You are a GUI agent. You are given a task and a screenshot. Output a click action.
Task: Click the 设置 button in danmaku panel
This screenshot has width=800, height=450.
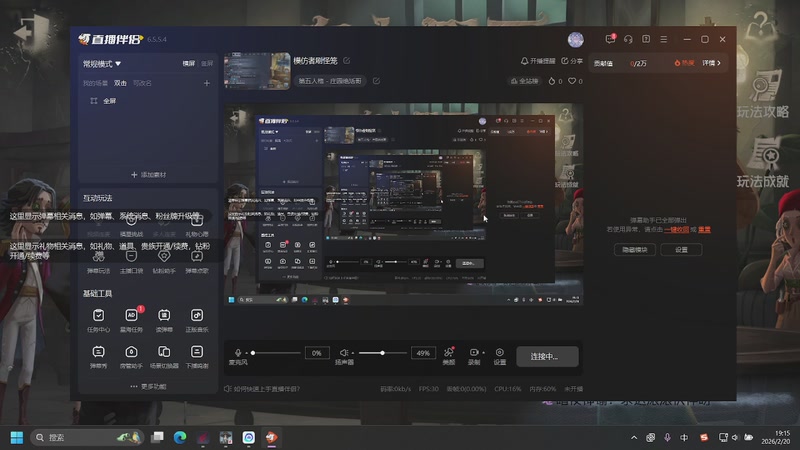pyautogui.click(x=681, y=249)
